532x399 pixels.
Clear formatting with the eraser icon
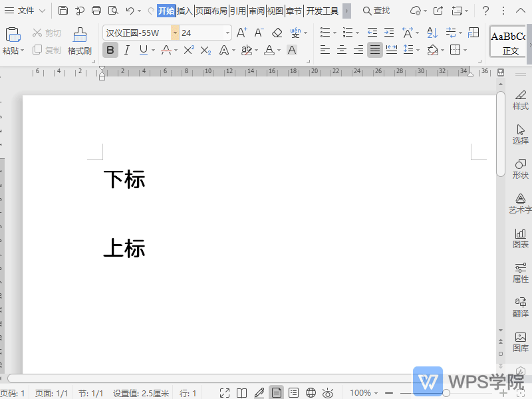(277, 32)
